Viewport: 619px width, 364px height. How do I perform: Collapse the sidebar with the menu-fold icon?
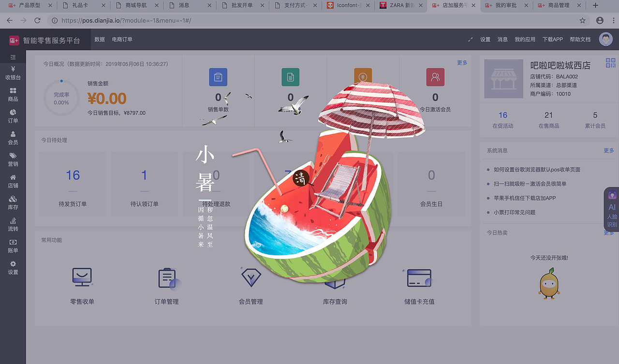(x=13, y=58)
